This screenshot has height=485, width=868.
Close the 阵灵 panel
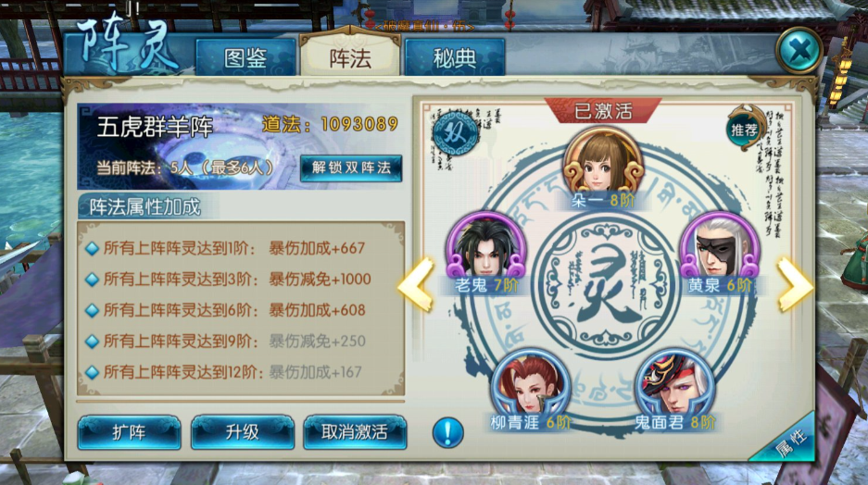coord(799,52)
